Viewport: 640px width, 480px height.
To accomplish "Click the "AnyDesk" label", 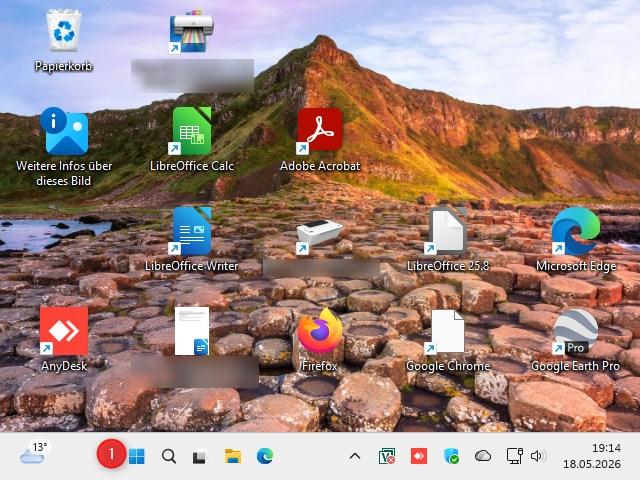I will pyautogui.click(x=64, y=366).
